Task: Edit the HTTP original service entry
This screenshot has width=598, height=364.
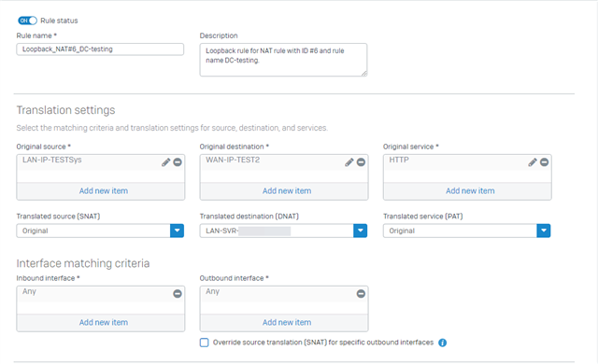Action: 533,162
